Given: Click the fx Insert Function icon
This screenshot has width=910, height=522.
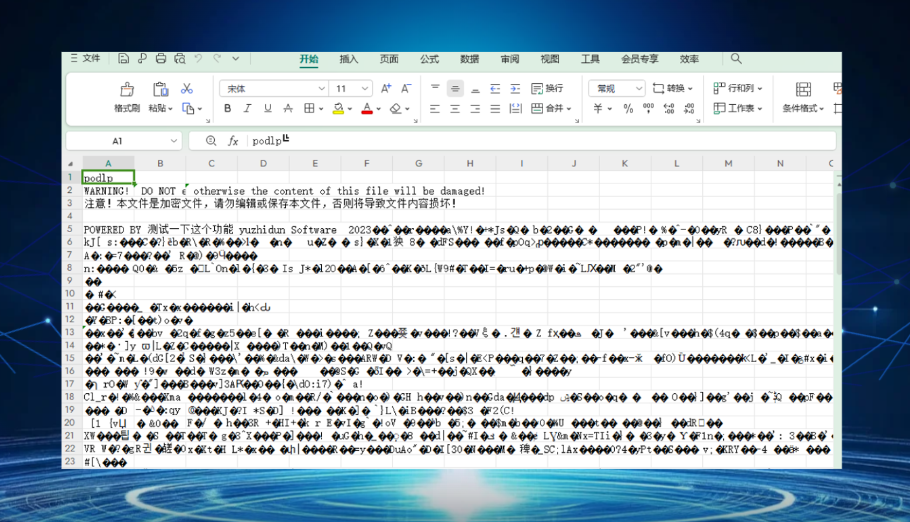Looking at the screenshot, I should (x=233, y=141).
